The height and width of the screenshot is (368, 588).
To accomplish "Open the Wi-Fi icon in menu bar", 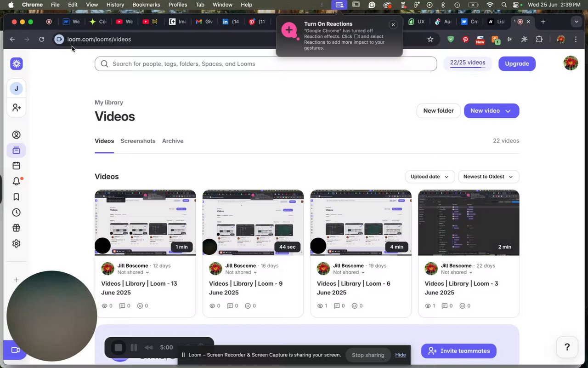I will click(x=490, y=5).
